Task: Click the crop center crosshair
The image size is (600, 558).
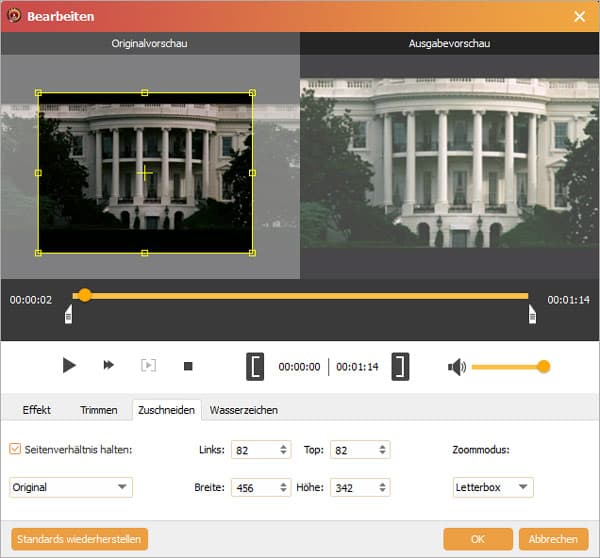Action: (145, 173)
